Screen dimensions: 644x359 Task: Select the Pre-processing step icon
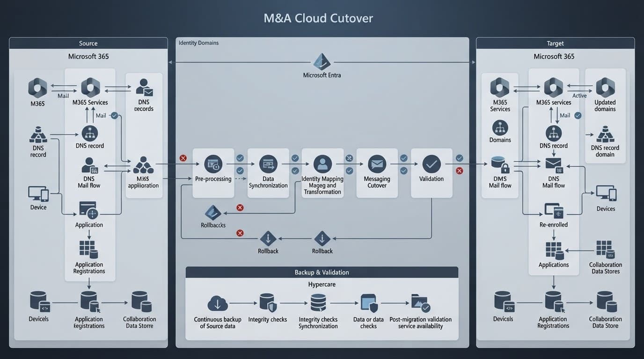[x=213, y=164]
